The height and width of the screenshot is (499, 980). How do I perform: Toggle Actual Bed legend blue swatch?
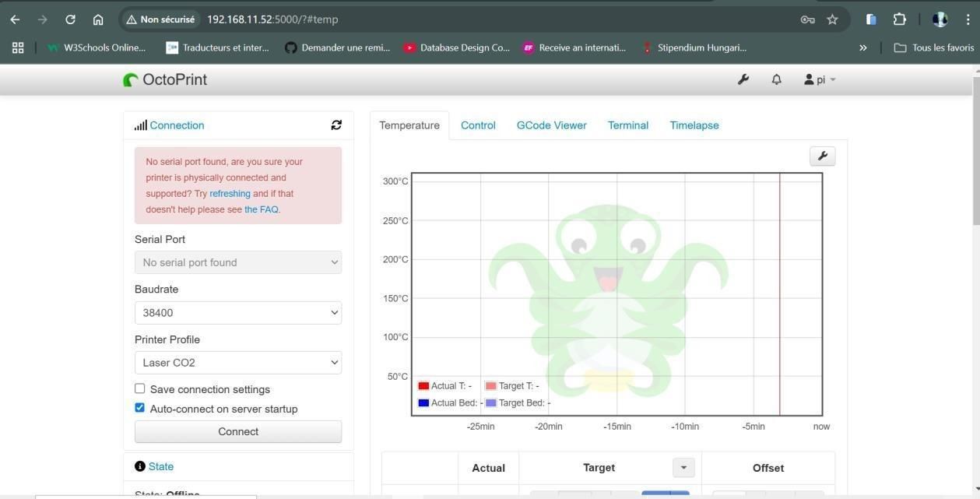click(x=423, y=403)
